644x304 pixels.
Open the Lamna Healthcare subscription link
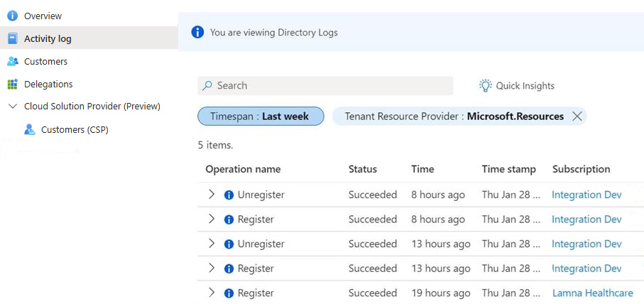pyautogui.click(x=592, y=293)
